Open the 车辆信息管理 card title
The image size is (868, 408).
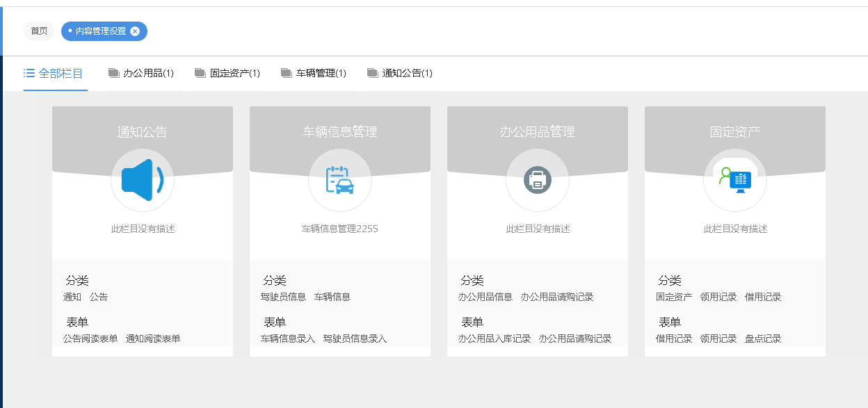[x=340, y=131]
